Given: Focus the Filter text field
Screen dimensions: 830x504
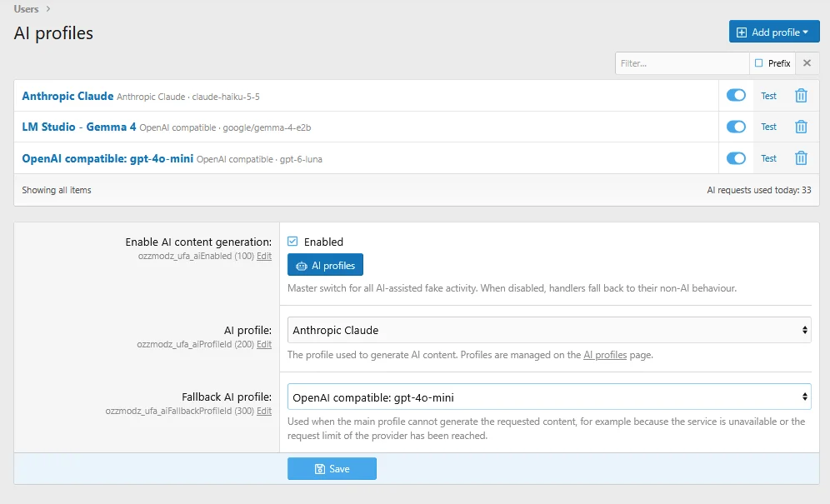Looking at the screenshot, I should (x=682, y=63).
